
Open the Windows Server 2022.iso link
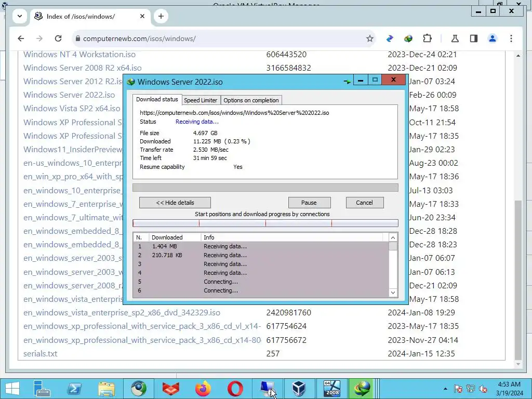pyautogui.click(x=69, y=95)
